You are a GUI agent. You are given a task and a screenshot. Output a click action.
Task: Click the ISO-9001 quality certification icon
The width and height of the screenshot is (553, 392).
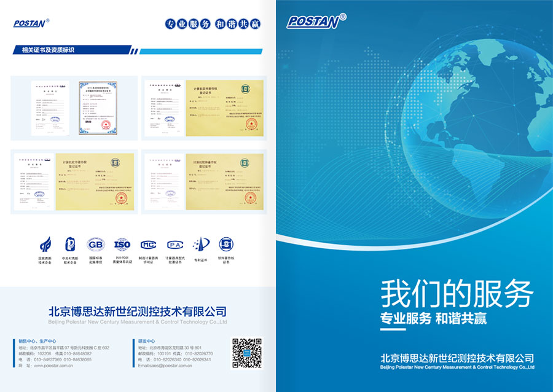pyautogui.click(x=122, y=245)
